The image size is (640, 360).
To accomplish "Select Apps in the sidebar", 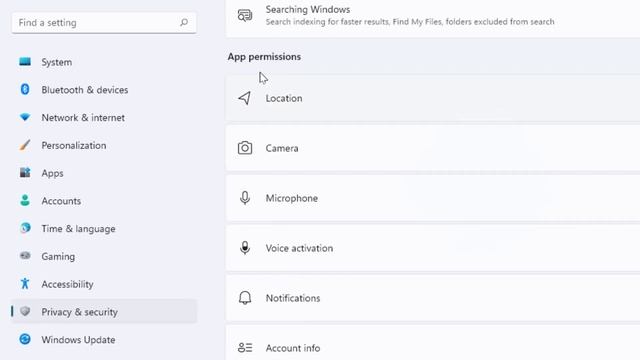I will (x=104, y=173).
